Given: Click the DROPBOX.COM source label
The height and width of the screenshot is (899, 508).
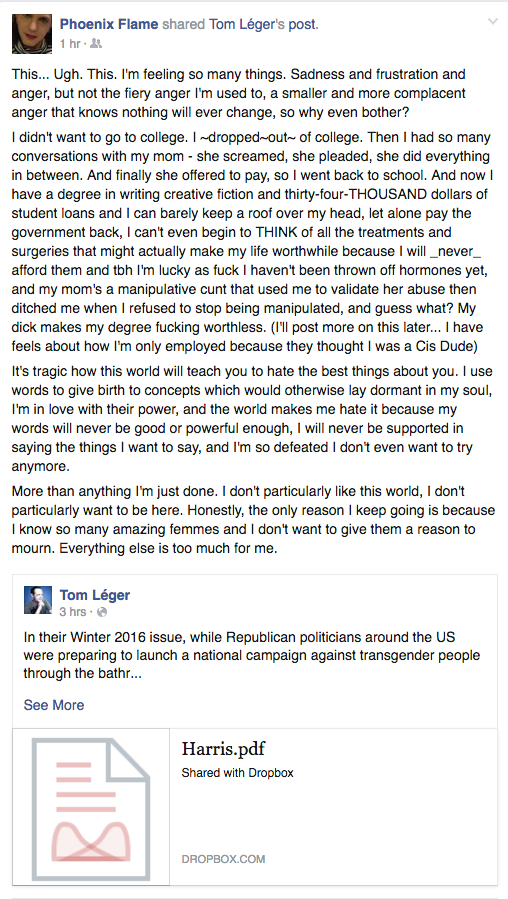Looking at the screenshot, I should 224,859.
